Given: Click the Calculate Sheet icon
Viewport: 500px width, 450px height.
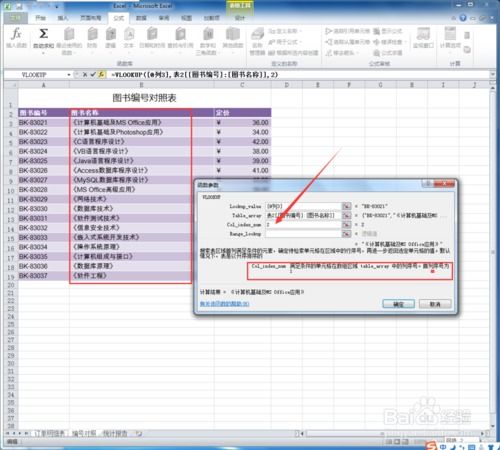Looking at the screenshot, I should pos(467,49).
